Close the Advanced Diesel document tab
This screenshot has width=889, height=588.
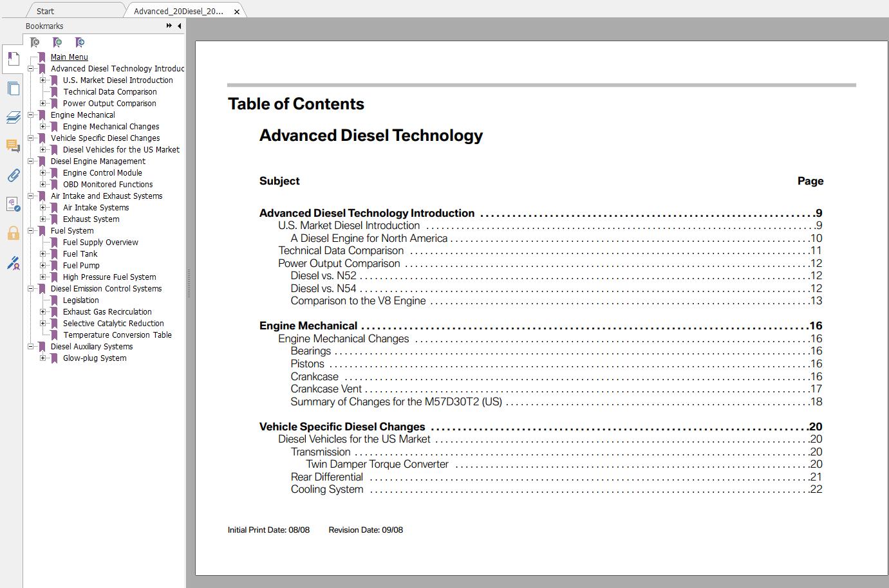(x=238, y=12)
